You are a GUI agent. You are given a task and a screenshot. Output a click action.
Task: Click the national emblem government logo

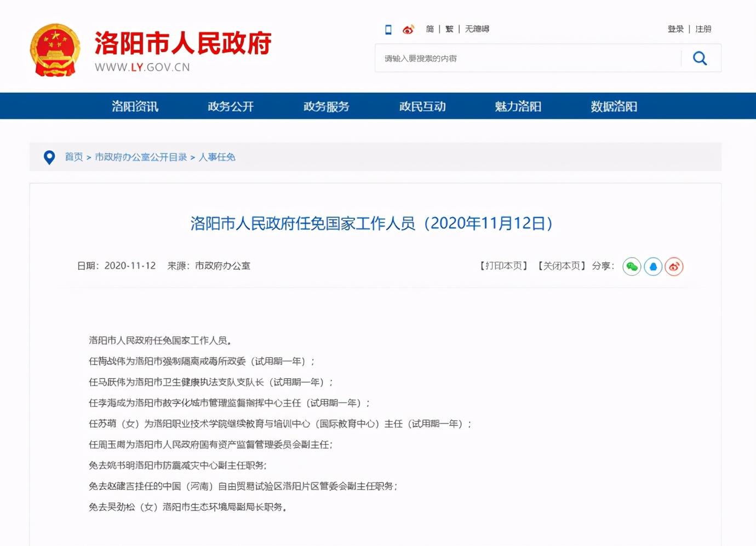click(x=55, y=49)
